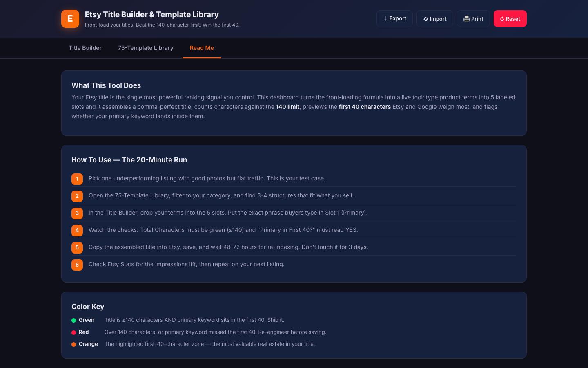Click the "What This Tool Does" heading

pyautogui.click(x=106, y=85)
